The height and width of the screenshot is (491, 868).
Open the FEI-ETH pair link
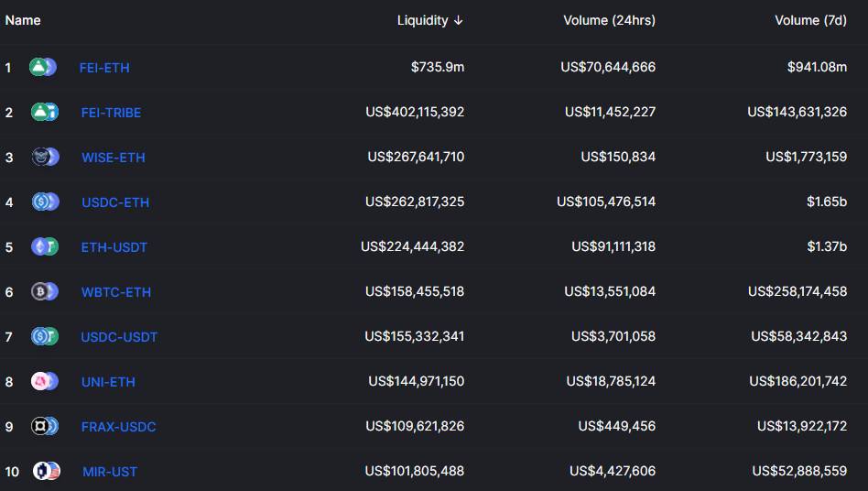pos(104,68)
